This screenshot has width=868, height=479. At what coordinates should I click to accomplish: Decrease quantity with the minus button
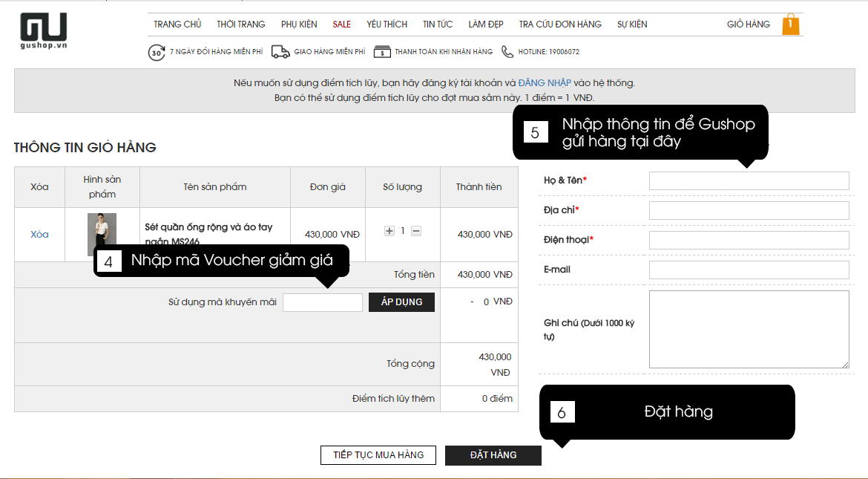tap(416, 231)
